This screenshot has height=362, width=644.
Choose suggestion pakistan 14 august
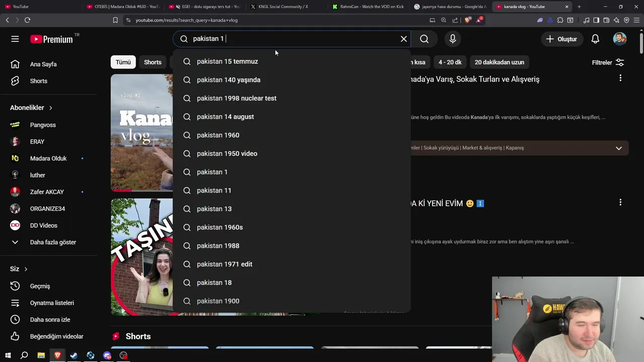(x=292, y=117)
